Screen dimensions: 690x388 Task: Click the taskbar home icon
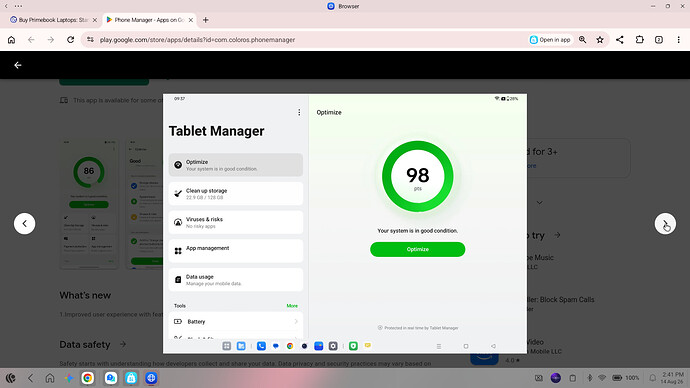[50, 378]
